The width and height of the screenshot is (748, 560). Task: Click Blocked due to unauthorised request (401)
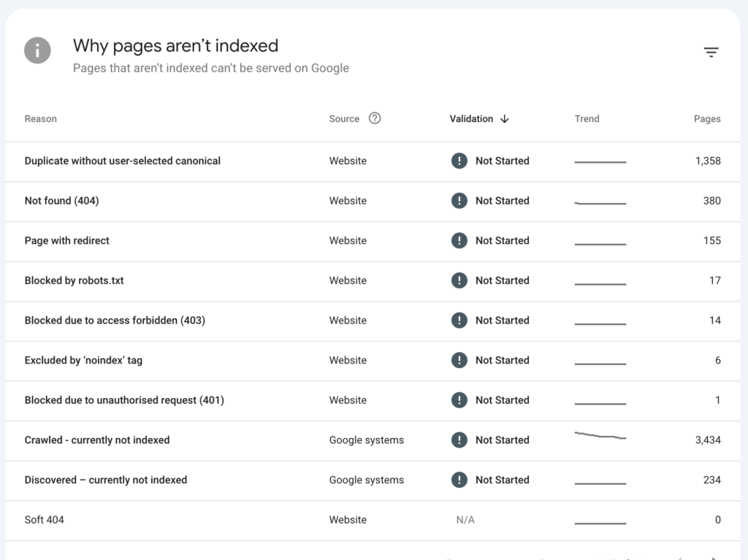(124, 400)
